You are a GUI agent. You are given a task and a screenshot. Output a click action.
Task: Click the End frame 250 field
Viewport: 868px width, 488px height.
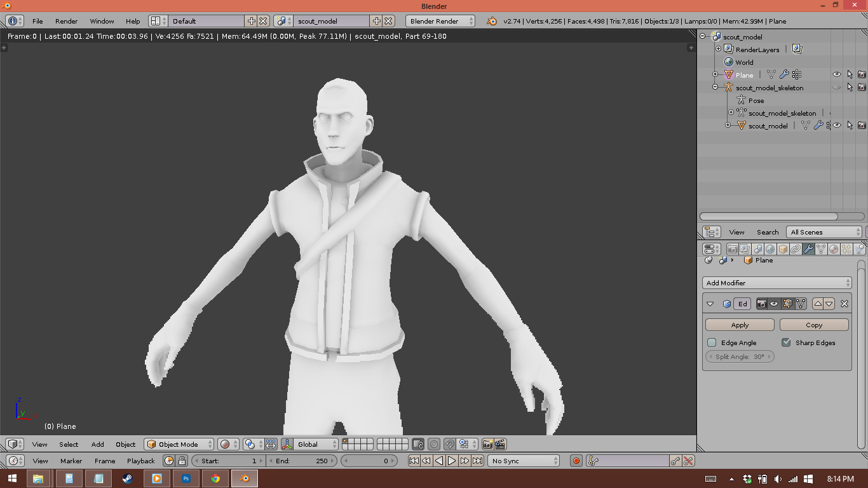click(x=301, y=461)
